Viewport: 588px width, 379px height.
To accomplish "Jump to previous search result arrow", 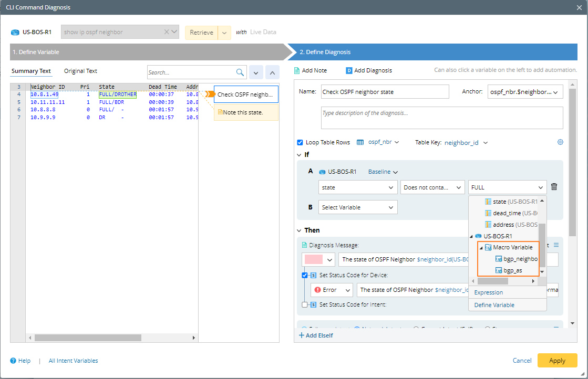I will [272, 72].
